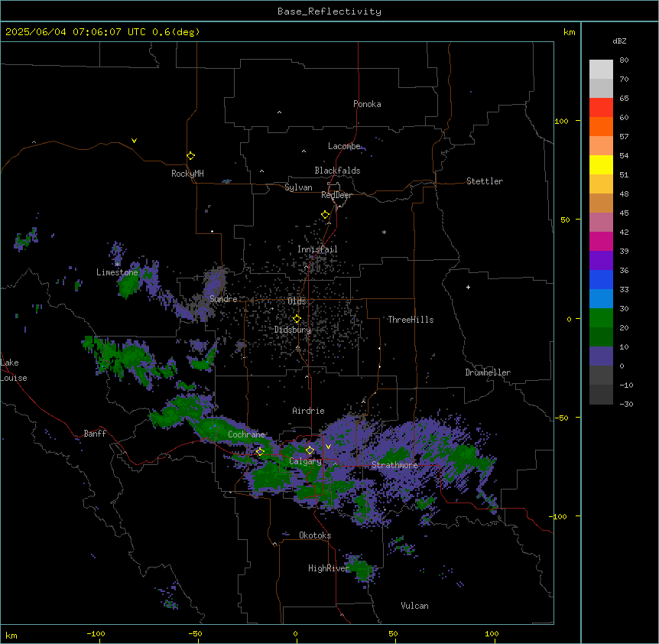Viewport: 659px width, 644px height.
Task: Click the yellow V marker northwest of RockyMH
Action: click(134, 141)
